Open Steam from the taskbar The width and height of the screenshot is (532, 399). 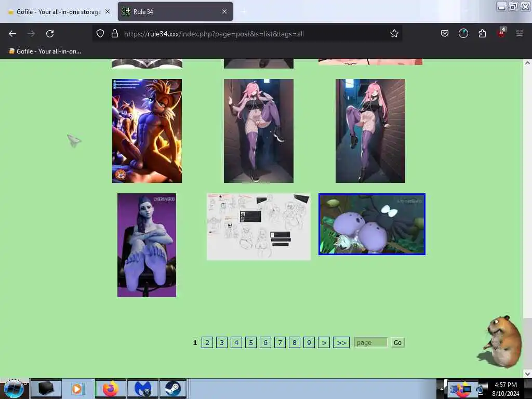pyautogui.click(x=173, y=389)
